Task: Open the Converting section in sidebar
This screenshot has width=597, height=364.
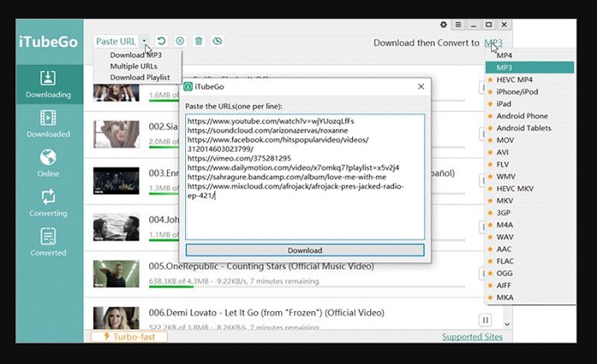Action: [49, 203]
